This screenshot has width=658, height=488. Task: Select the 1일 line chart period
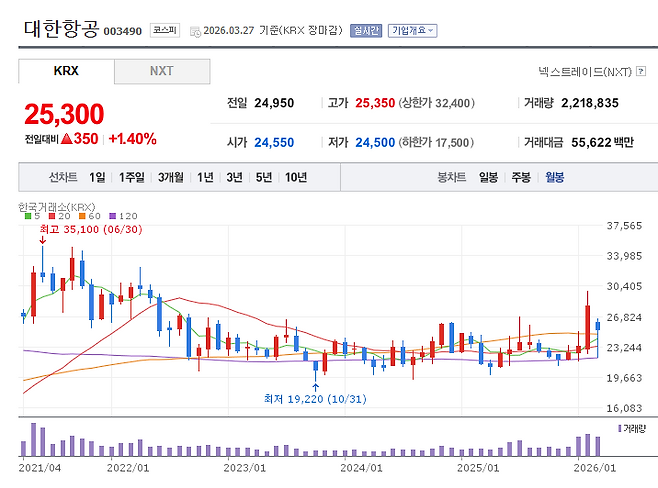[97, 177]
